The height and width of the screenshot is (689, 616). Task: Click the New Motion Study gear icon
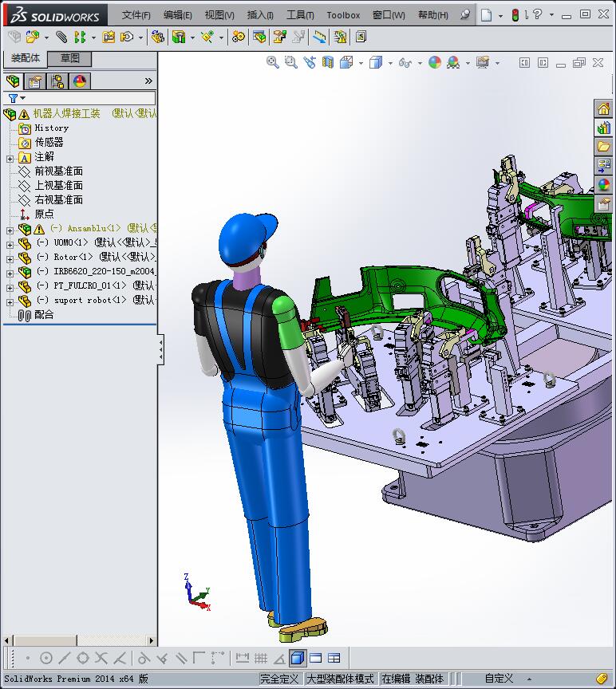(239, 37)
